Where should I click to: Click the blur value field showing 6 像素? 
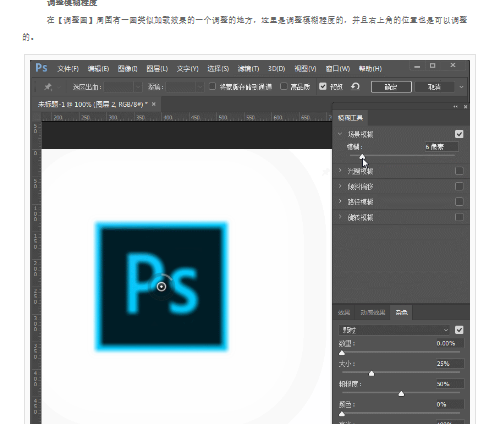tap(441, 147)
